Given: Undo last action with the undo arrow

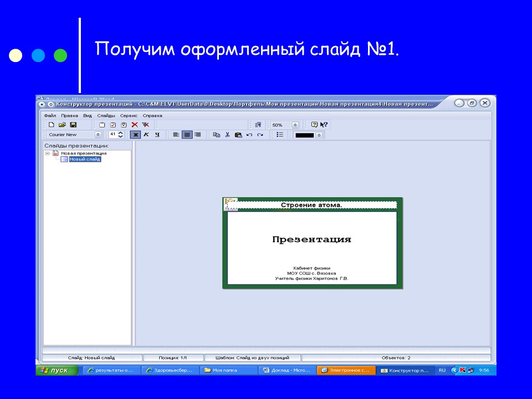Looking at the screenshot, I should tap(248, 135).
